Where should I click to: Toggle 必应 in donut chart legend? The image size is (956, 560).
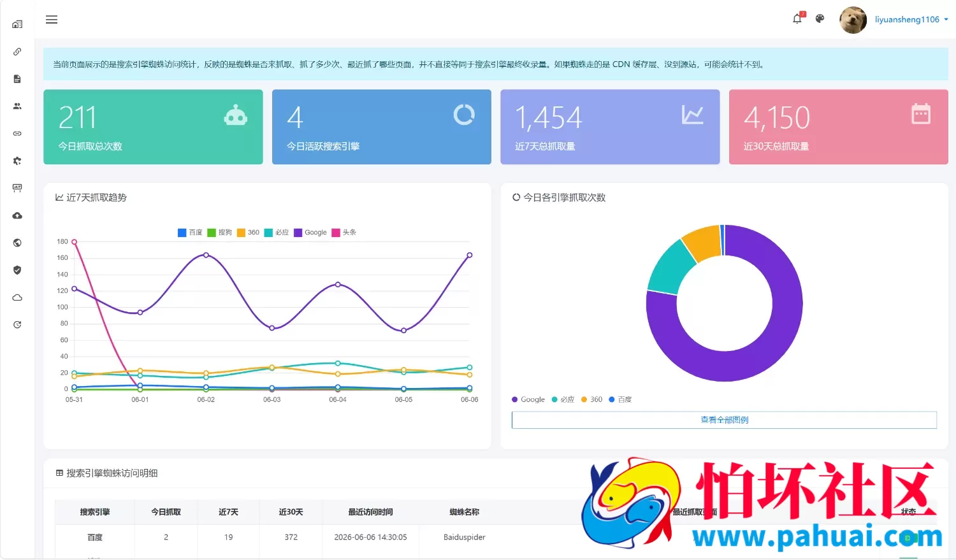pyautogui.click(x=563, y=399)
